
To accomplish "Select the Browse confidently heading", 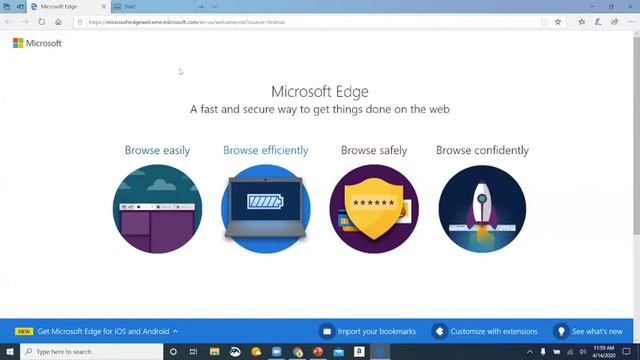I will 482,150.
